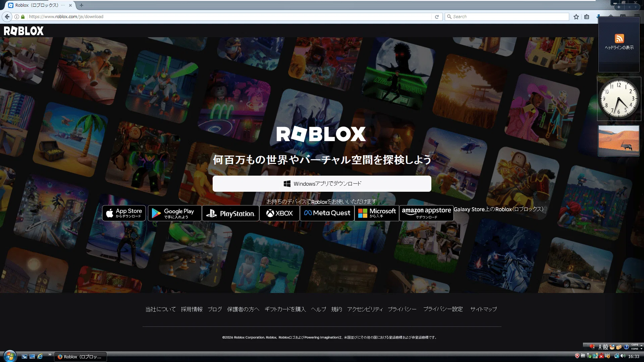Click the green padlock security icon

[x=23, y=17]
